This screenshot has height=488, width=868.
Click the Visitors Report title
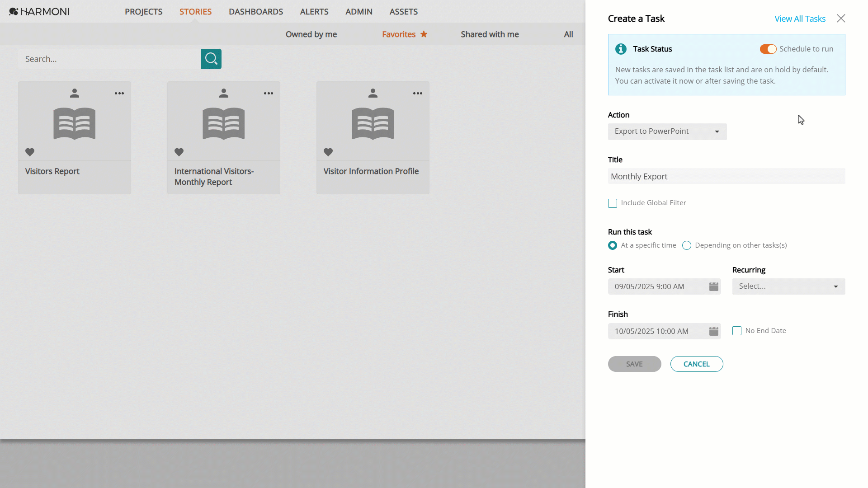click(x=52, y=171)
